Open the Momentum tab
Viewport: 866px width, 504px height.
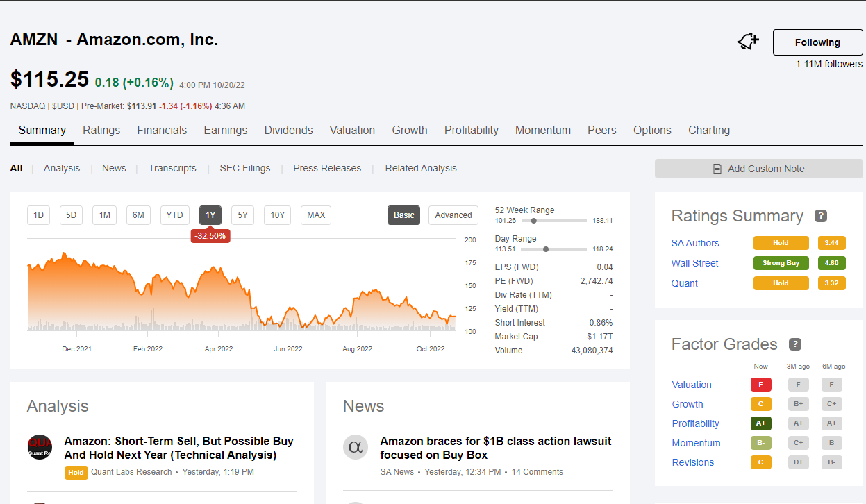[x=543, y=130]
